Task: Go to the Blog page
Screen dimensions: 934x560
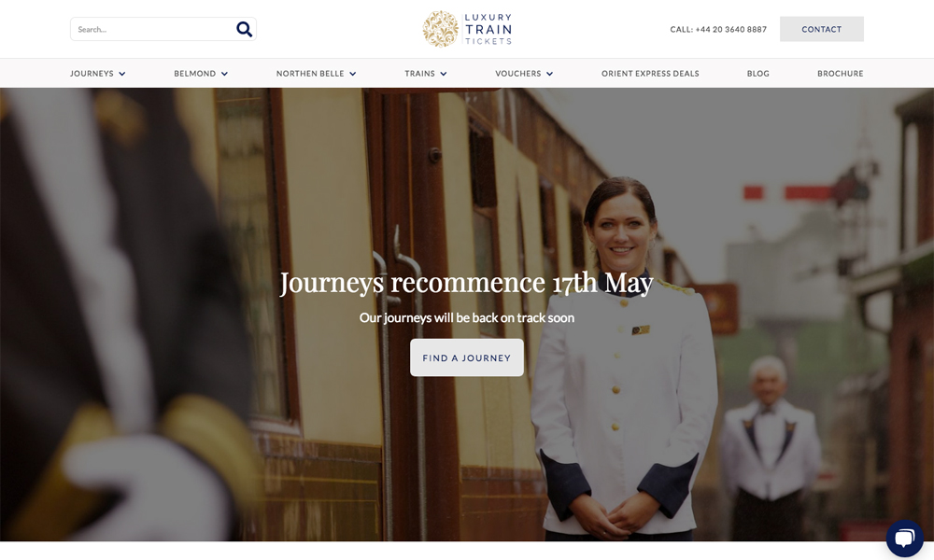Action: [x=757, y=74]
